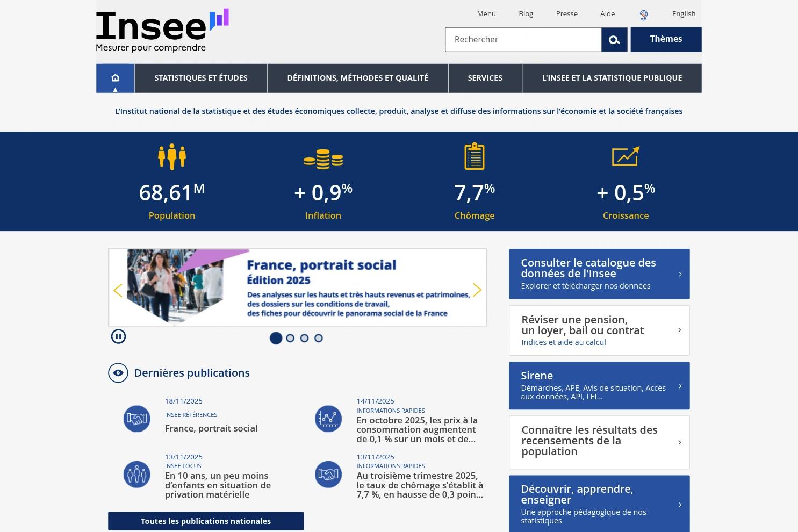Open chevron on Découvrir, apprendre, enseigner card
The image size is (798, 532).
[680, 505]
